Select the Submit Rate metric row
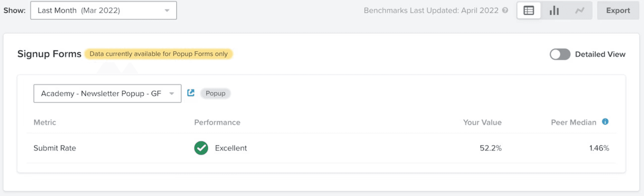644x196 pixels. click(x=55, y=148)
